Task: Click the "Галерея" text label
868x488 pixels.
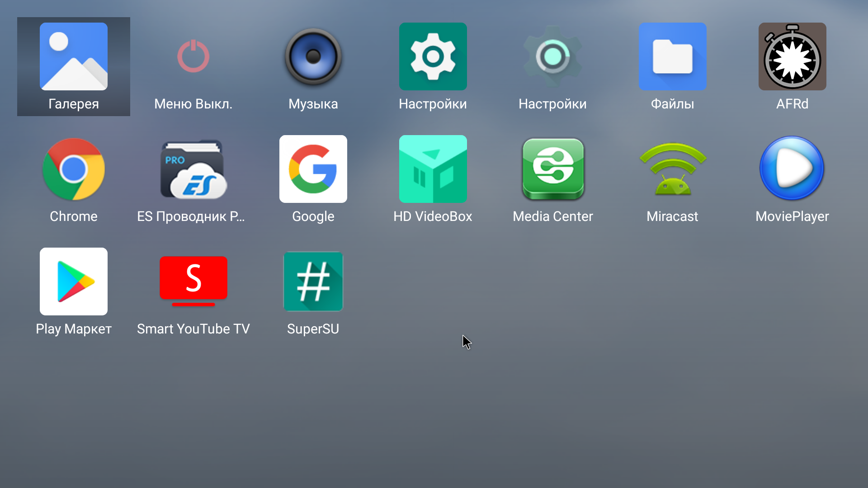Action: [x=74, y=104]
